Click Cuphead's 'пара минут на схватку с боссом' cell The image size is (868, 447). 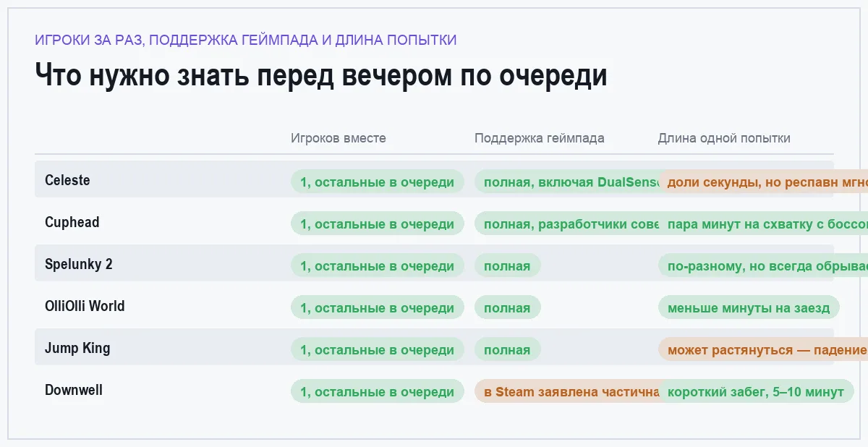[763, 223]
